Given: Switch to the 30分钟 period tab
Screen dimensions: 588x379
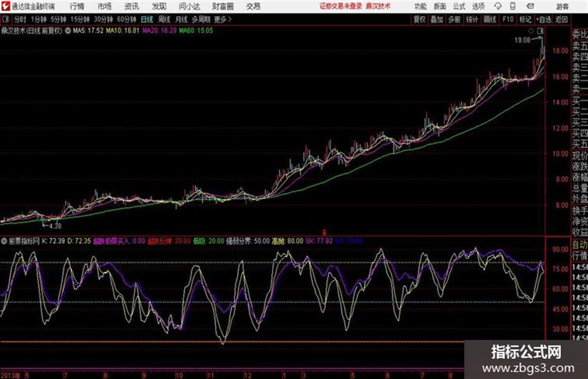Looking at the screenshot, I should [103, 19].
